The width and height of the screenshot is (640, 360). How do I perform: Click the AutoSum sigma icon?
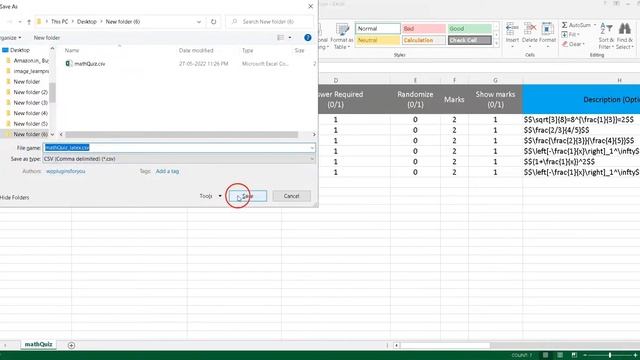coord(564,25)
